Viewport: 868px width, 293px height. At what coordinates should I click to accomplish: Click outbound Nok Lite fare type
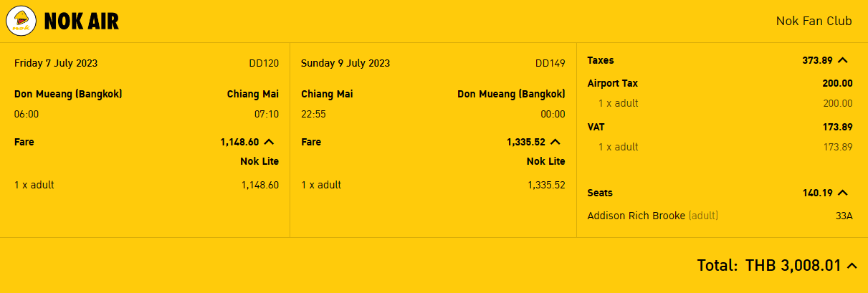[259, 161]
